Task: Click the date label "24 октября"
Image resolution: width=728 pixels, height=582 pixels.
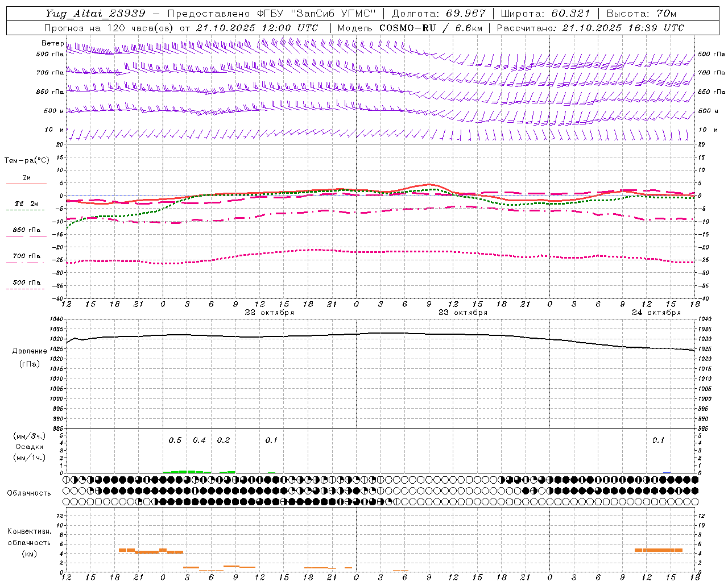Action: point(656,313)
